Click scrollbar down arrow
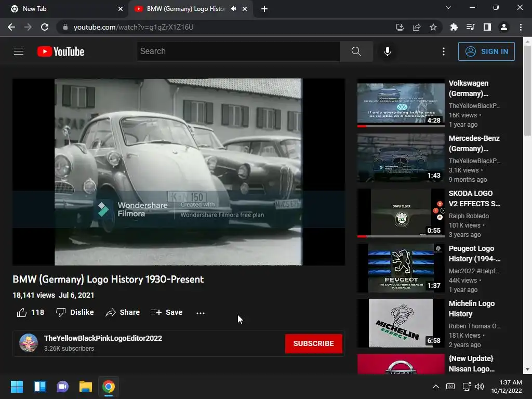532x399 pixels. pyautogui.click(x=527, y=369)
